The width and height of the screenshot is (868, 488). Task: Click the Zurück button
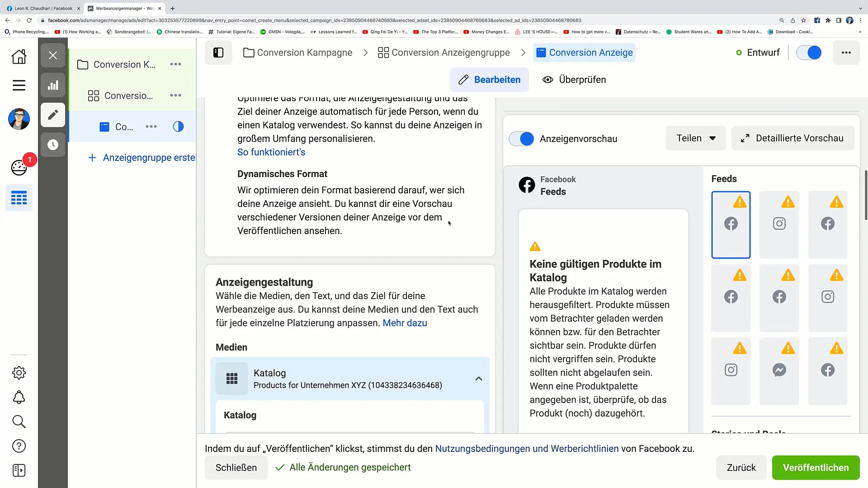tap(741, 468)
